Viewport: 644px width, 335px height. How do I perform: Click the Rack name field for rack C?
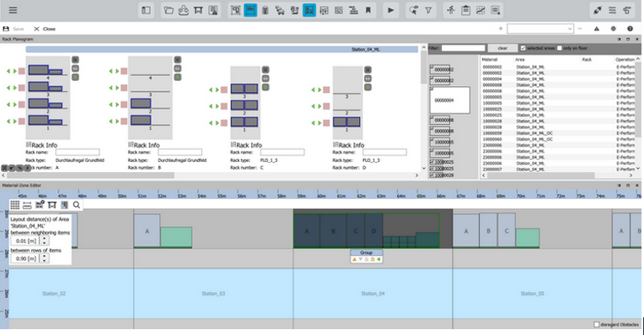click(282, 153)
